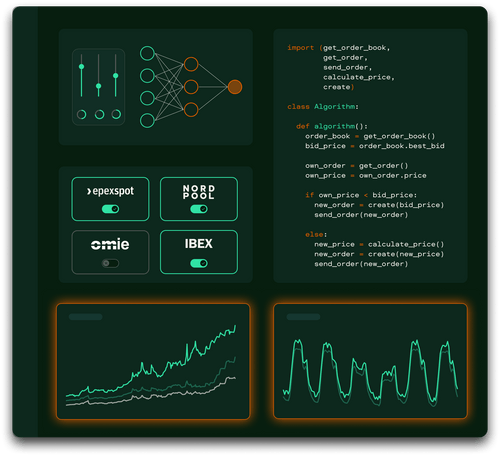Click the 'else:' code line
This screenshot has height=456, width=500.
(x=316, y=234)
